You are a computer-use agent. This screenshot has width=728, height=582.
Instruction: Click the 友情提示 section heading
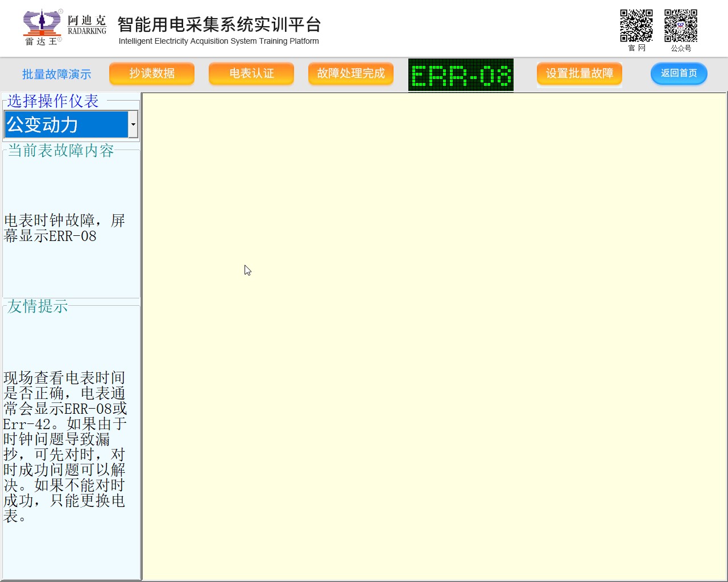pos(38,306)
